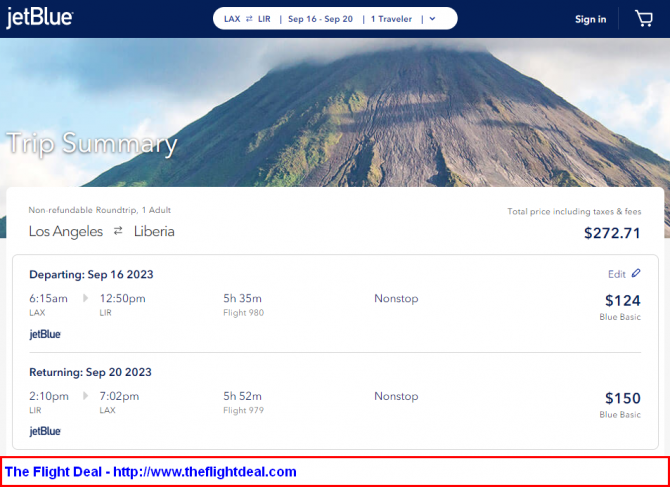Select the 1 Traveler field
Viewport: 670px width, 487px height.
pos(391,19)
